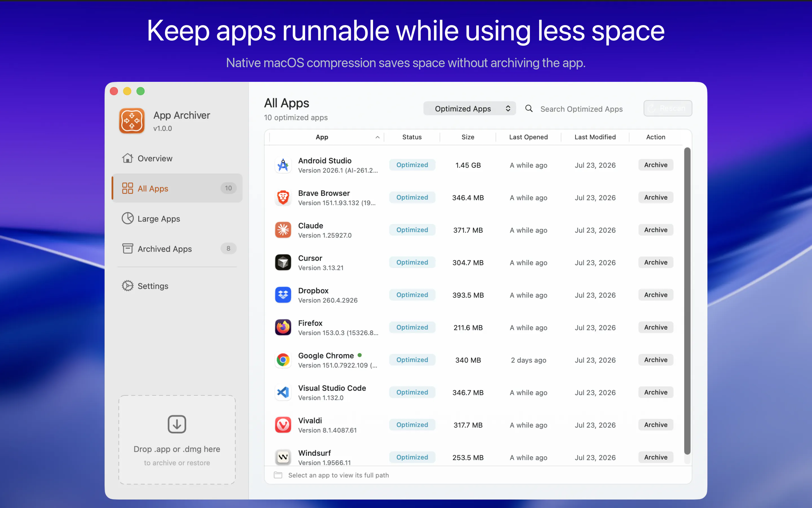
Task: Click the search magnifier icon
Action: tap(529, 109)
